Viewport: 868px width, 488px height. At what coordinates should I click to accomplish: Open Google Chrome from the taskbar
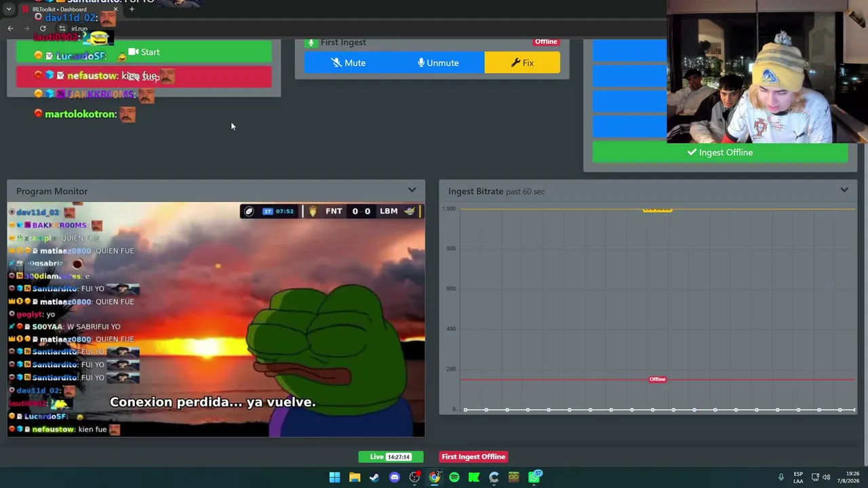[x=435, y=477]
